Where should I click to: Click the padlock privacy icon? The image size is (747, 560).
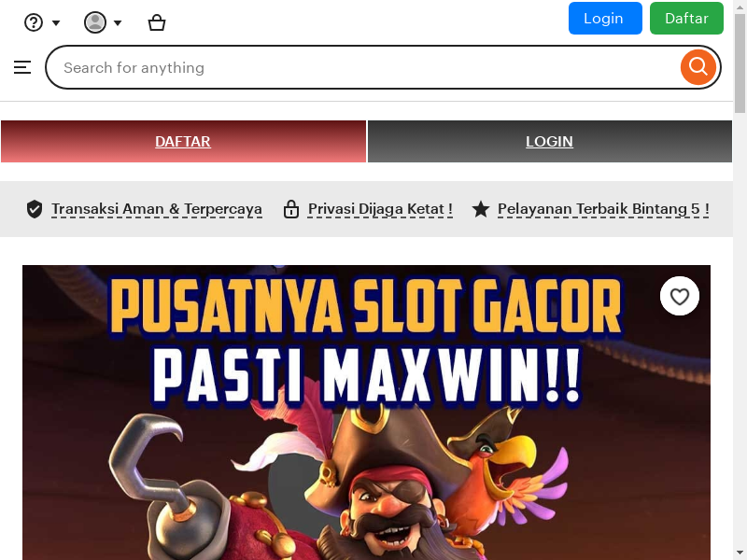(291, 209)
